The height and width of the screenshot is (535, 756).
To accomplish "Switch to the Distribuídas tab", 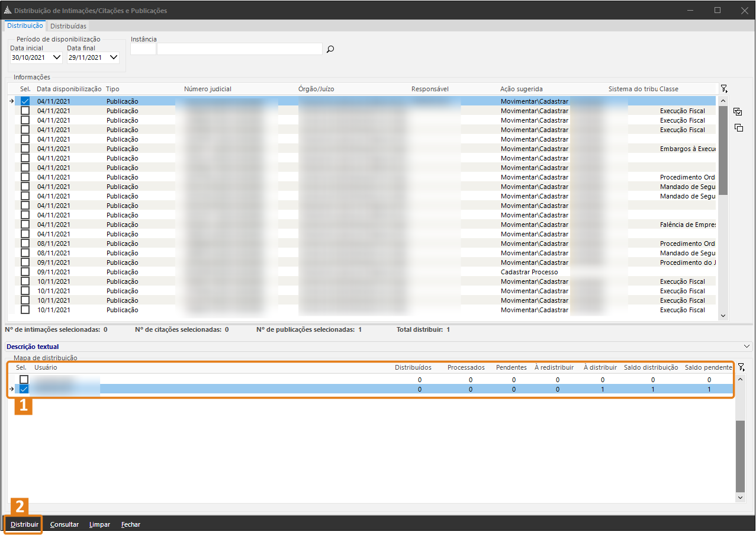I will (67, 25).
